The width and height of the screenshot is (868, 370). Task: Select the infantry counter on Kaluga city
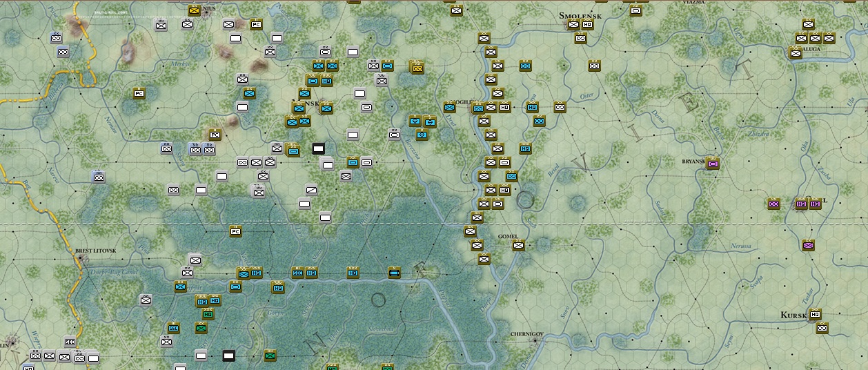[x=796, y=53]
